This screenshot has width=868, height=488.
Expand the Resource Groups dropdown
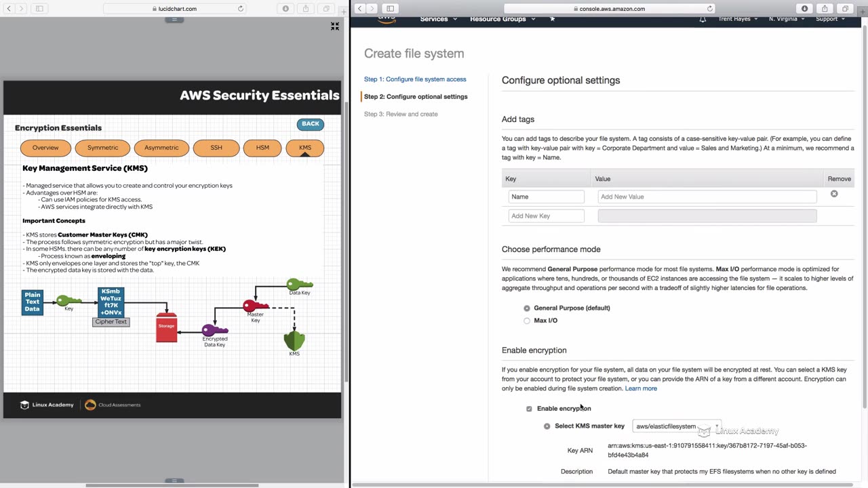coord(502,19)
